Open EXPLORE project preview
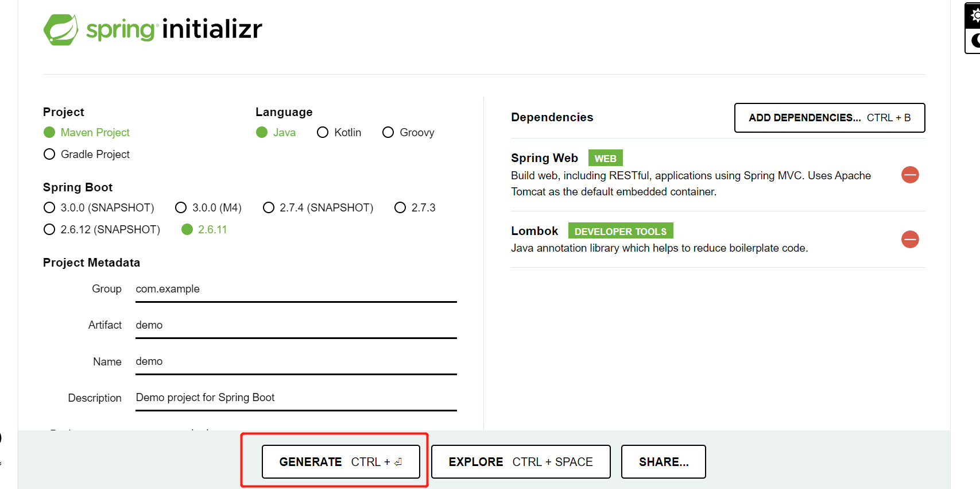The width and height of the screenshot is (980, 489). pyautogui.click(x=521, y=461)
